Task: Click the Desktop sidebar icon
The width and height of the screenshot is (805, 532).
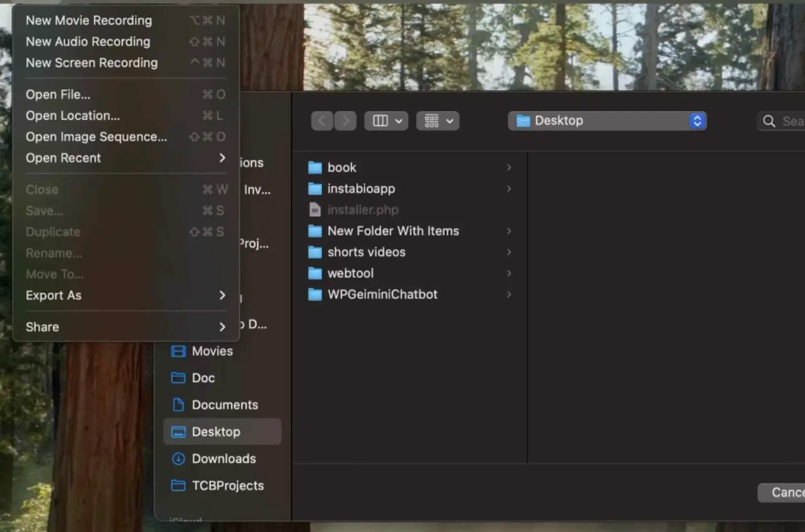Action: (178, 432)
